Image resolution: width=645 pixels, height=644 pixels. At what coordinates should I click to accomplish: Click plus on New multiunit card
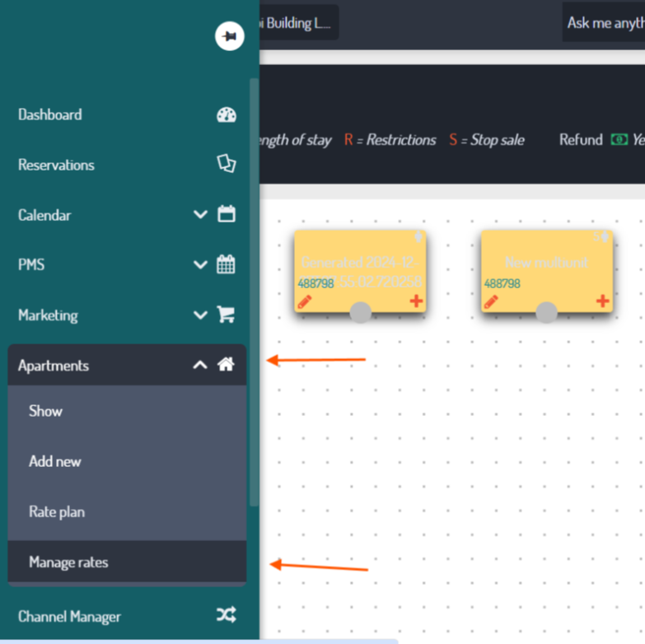coord(603,301)
